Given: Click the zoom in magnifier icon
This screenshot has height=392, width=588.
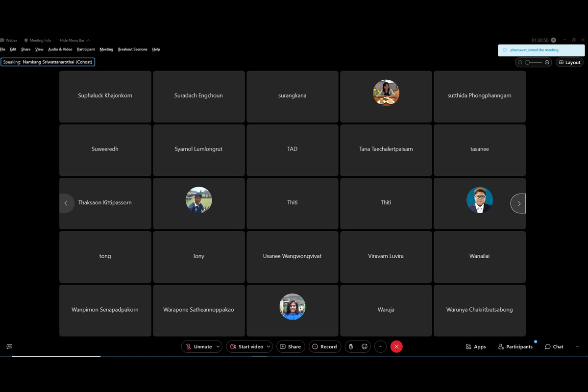Looking at the screenshot, I should (x=547, y=62).
